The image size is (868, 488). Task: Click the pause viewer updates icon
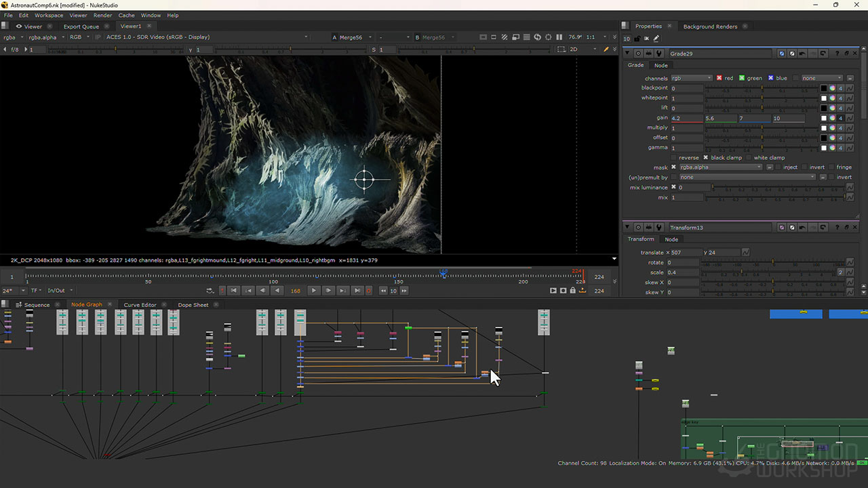click(x=559, y=37)
